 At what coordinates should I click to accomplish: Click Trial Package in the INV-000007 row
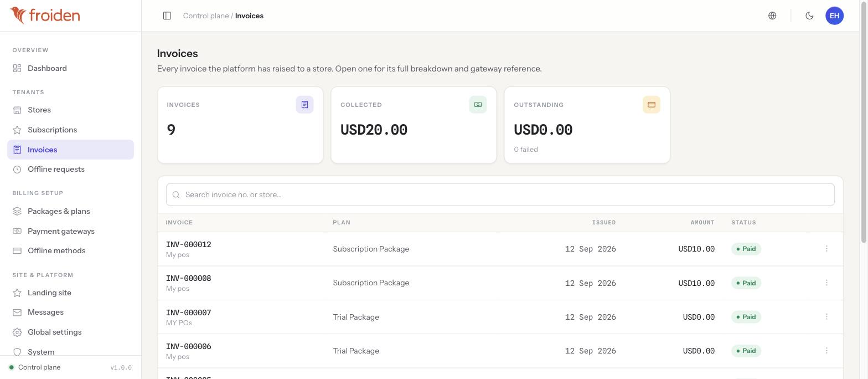356,317
